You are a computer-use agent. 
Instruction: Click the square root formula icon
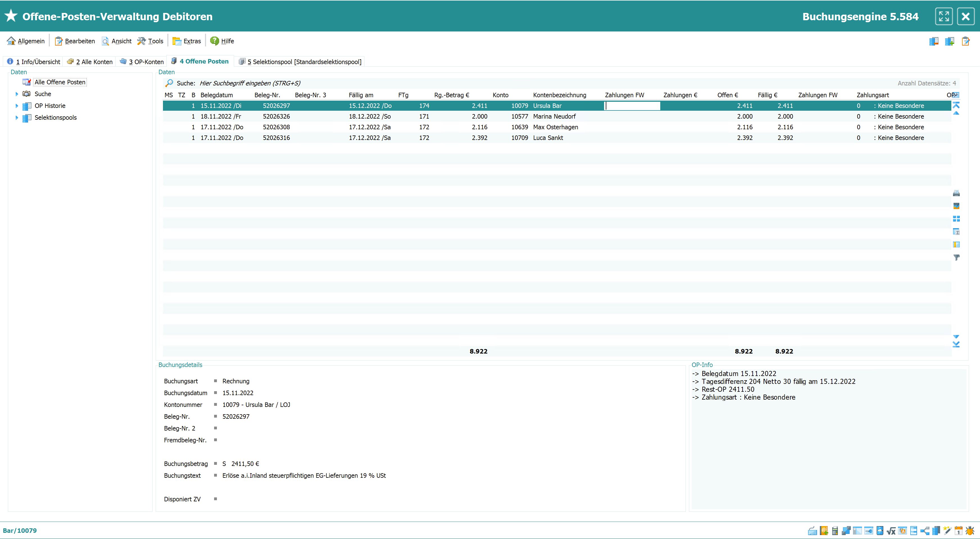coord(891,531)
